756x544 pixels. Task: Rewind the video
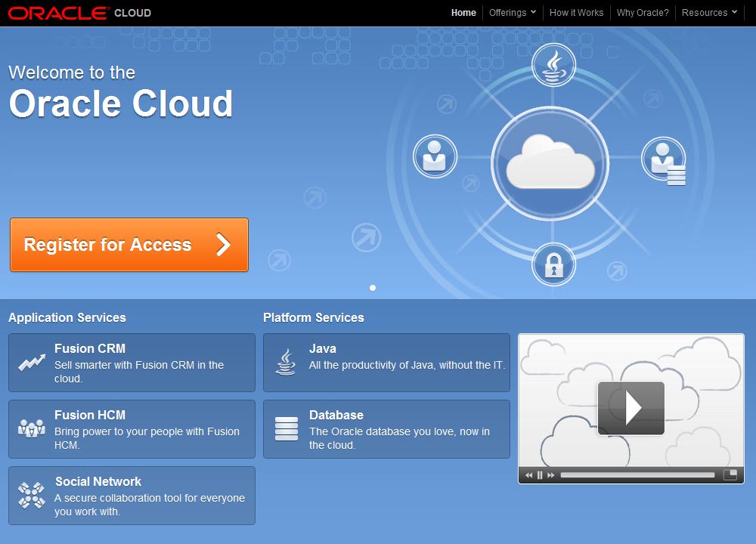pos(528,475)
